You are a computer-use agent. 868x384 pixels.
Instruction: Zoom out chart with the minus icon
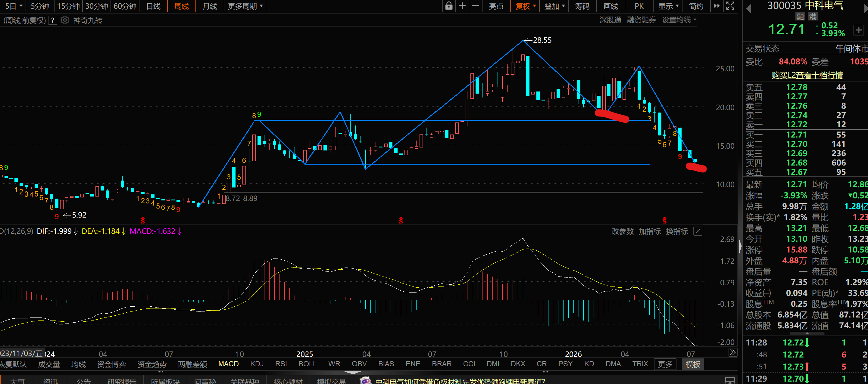[x=476, y=6]
